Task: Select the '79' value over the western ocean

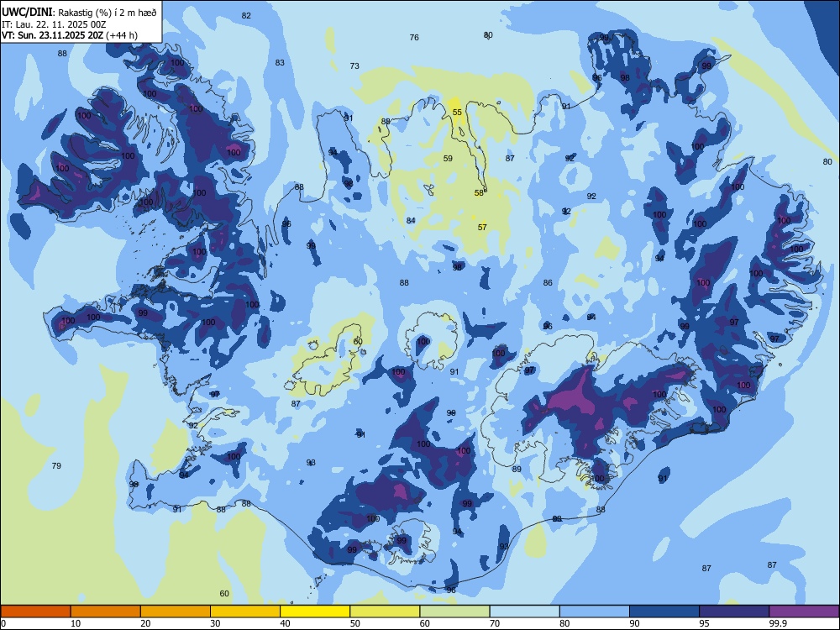Action: (x=56, y=466)
